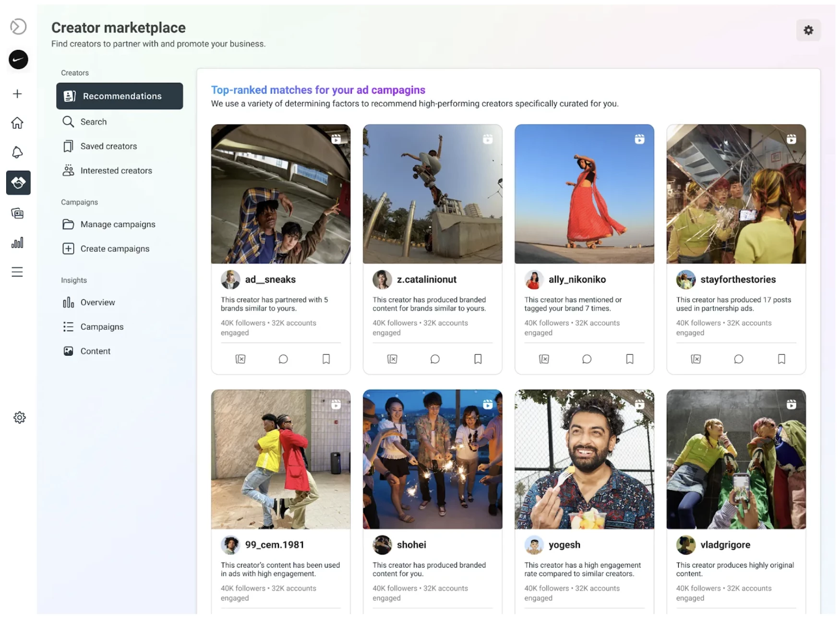Select Recommendations in the sidebar

click(120, 96)
